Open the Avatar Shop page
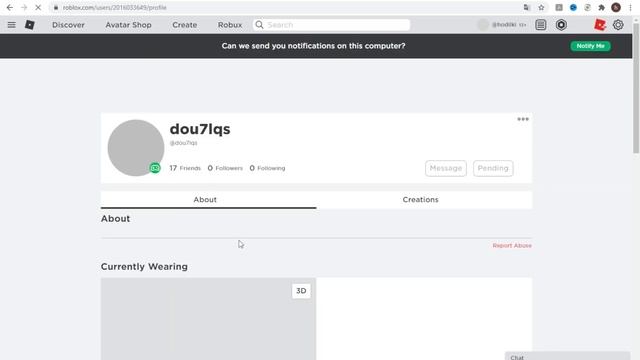This screenshot has width=640, height=360. click(x=128, y=25)
